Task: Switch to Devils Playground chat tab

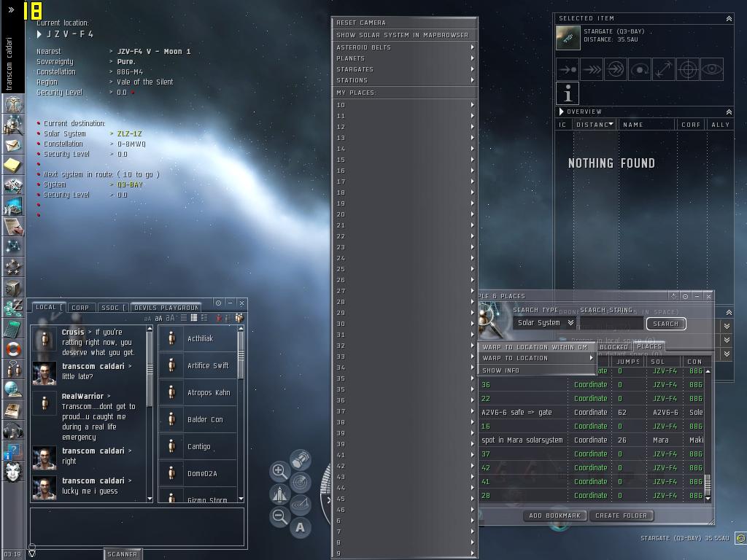Action: coord(166,308)
